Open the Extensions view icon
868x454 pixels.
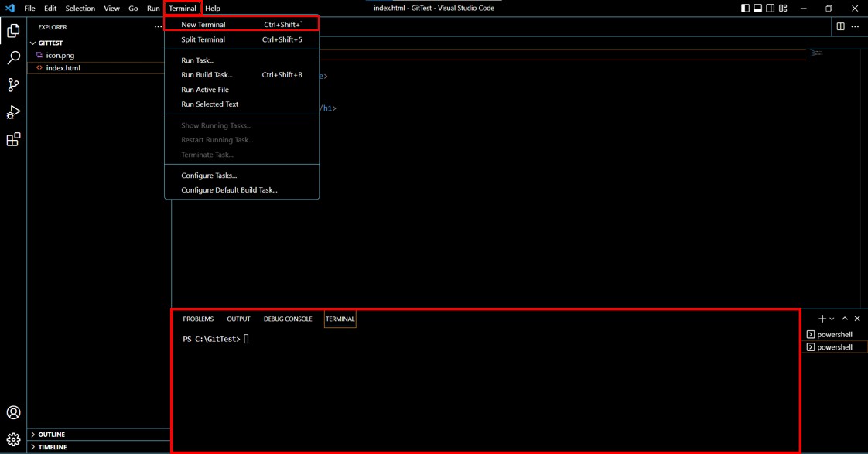13,139
